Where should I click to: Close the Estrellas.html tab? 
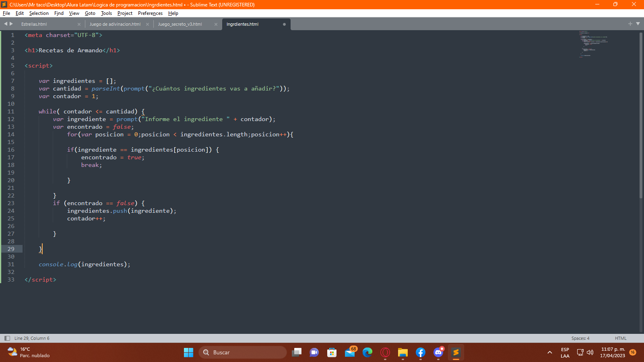(79, 24)
